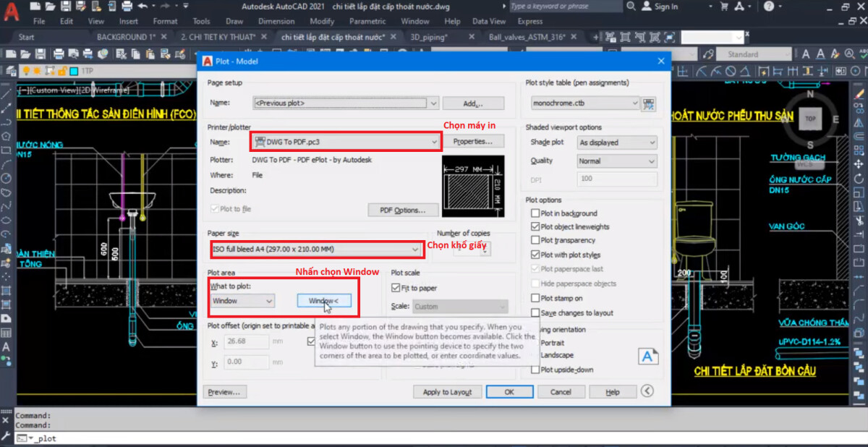Select the Plot Preview icon
The image size is (868, 447).
pos(74,54)
